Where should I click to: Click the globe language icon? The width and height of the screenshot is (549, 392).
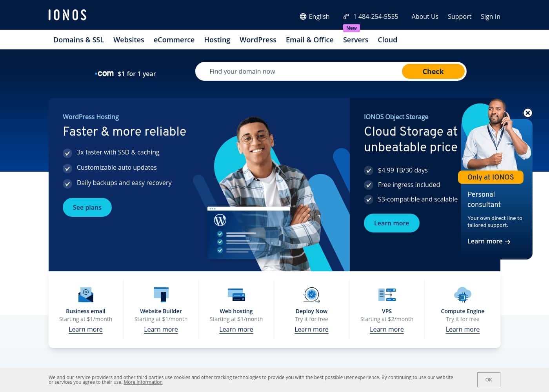pos(303,16)
